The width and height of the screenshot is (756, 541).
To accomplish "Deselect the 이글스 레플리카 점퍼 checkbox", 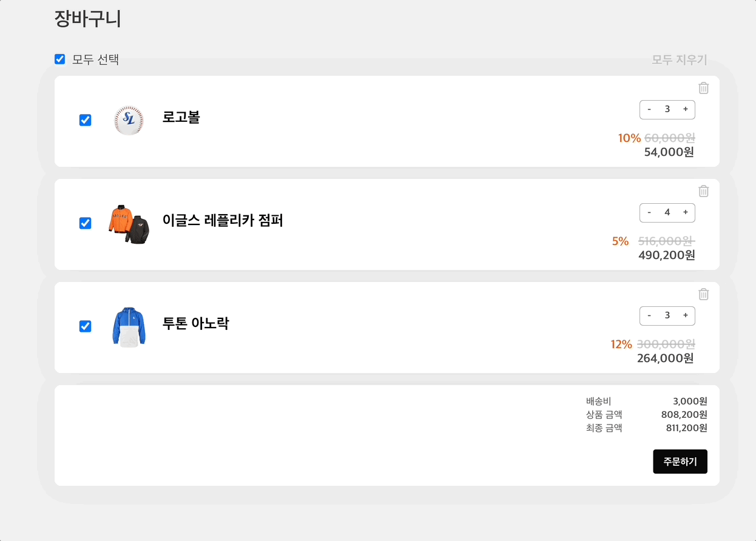I will 86,223.
